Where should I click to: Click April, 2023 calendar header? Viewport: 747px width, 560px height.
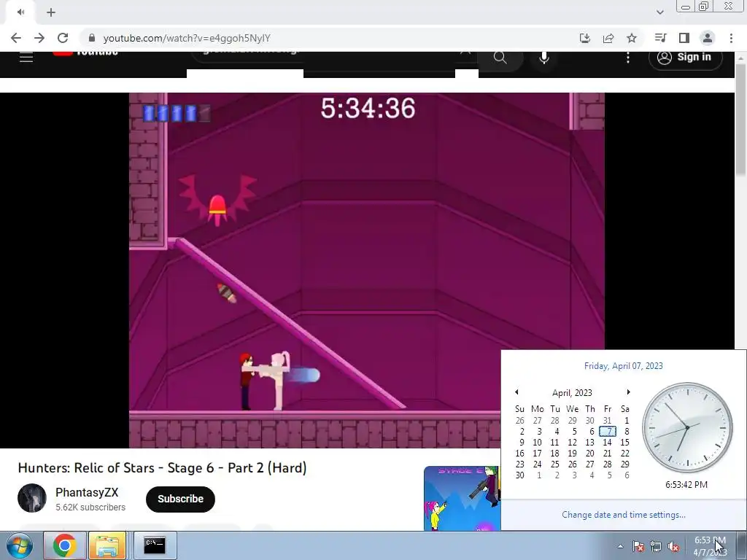pyautogui.click(x=572, y=393)
